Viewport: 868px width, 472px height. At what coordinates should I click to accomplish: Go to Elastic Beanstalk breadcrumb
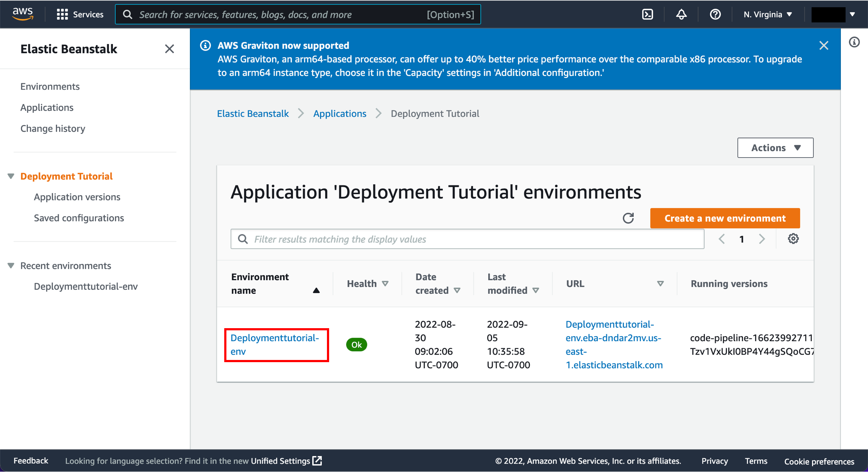click(253, 113)
